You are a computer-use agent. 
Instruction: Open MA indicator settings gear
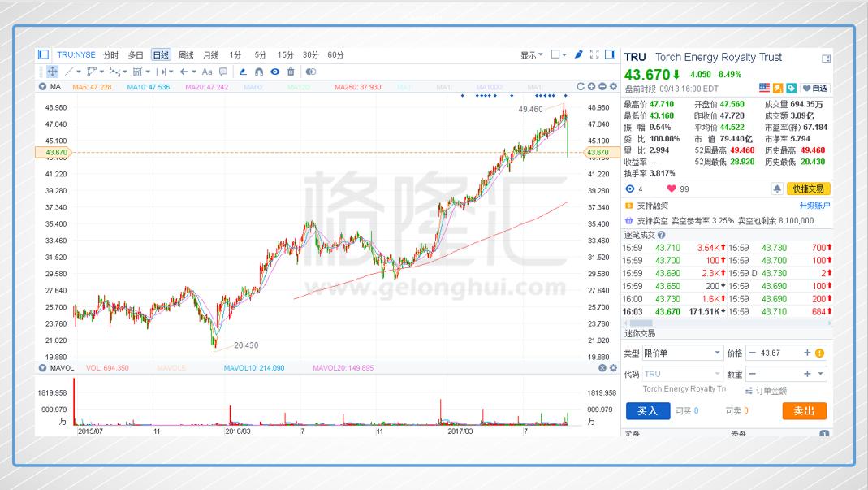tap(613, 86)
